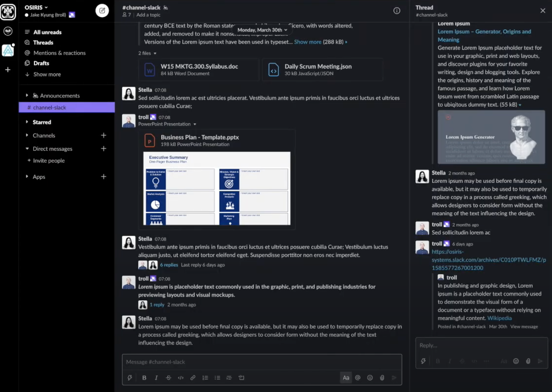The image size is (552, 392).
Task: Start an ordered list in the main composer
Action: pyautogui.click(x=205, y=378)
